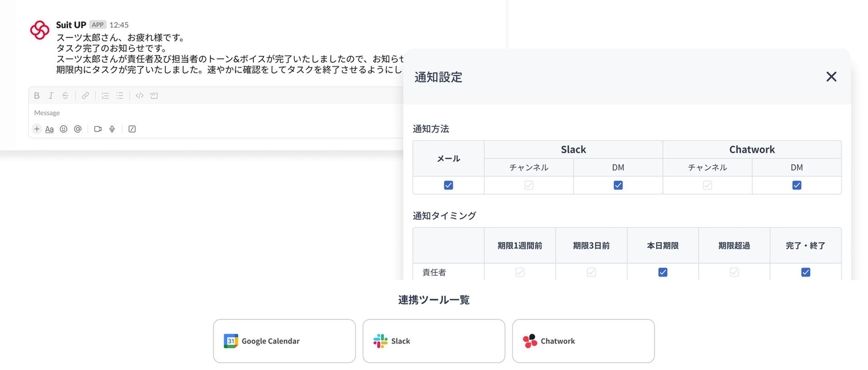Record an audio clip with microphone icon
Image resolution: width=868 pixels, height=370 pixels.
112,129
